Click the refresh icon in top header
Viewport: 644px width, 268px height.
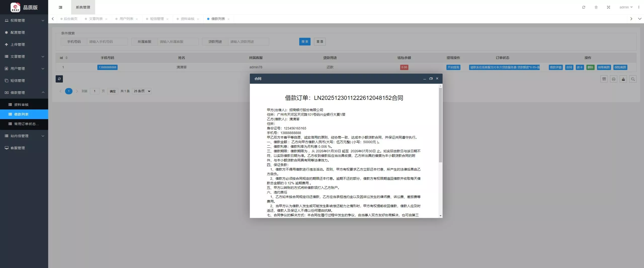(x=584, y=7)
